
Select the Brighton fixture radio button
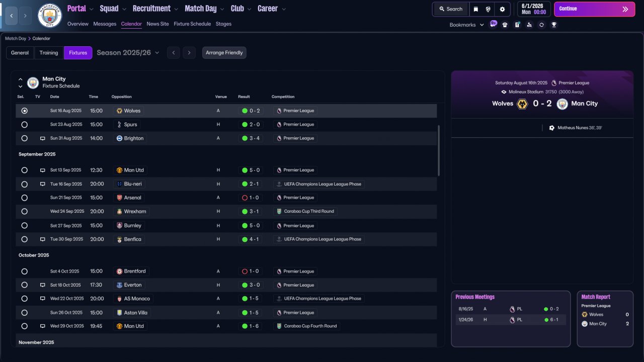24,138
